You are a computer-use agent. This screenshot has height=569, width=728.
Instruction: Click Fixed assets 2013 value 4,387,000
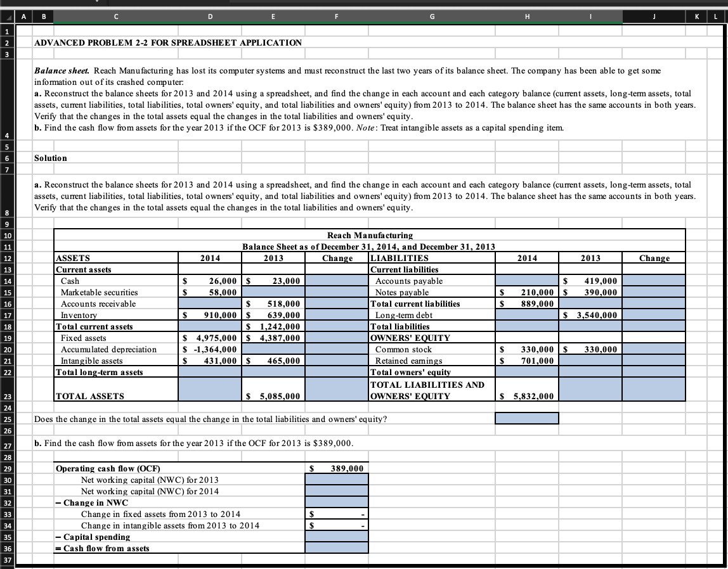coord(273,338)
